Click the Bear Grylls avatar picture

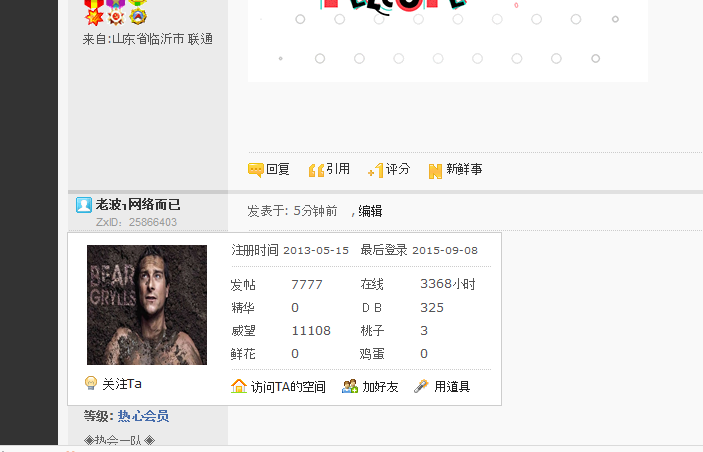tap(147, 305)
